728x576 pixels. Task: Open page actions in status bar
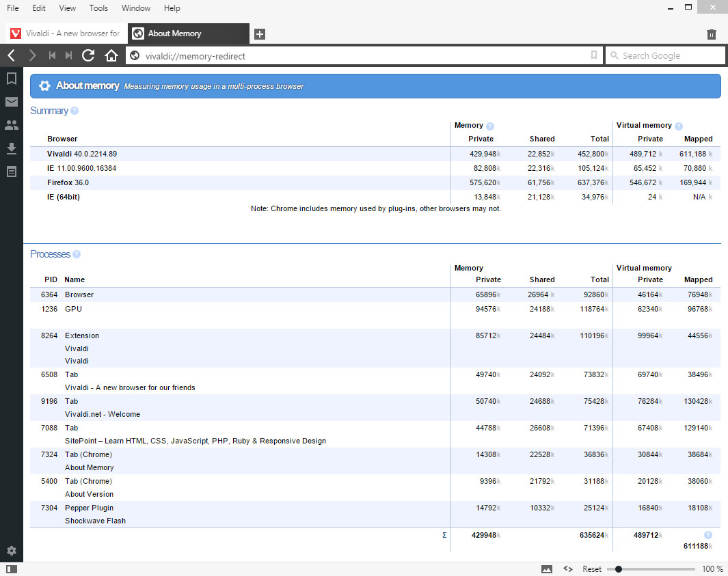(567, 569)
